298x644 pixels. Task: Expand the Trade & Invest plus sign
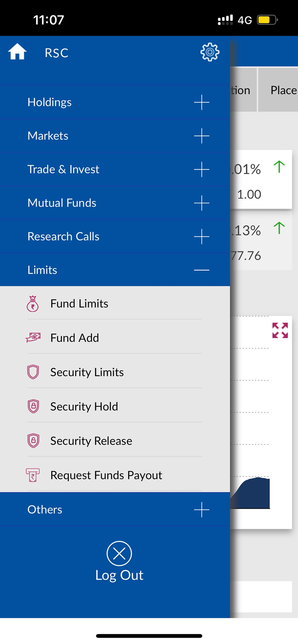tap(202, 169)
